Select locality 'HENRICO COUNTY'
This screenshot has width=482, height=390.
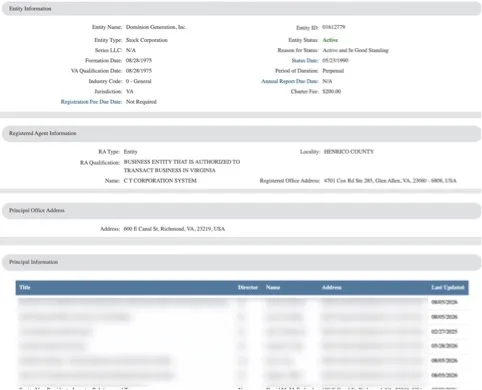coord(349,152)
